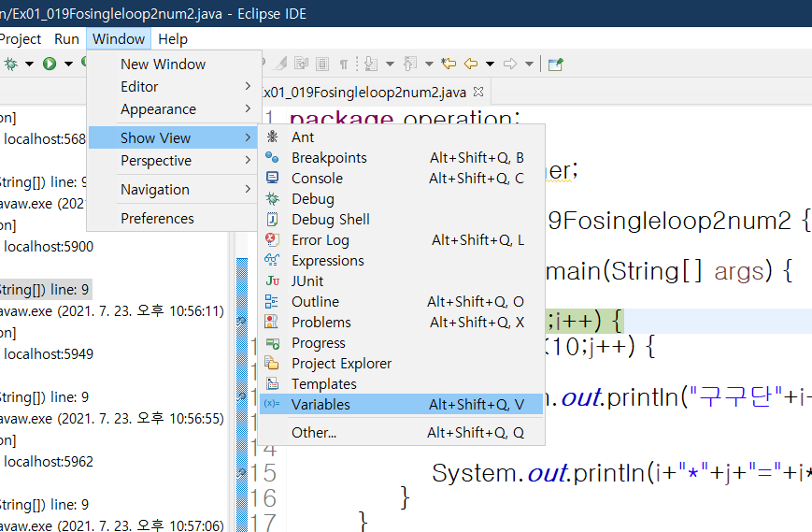
Task: Toggle Word Wrap toolbar icon
Action: [302, 65]
